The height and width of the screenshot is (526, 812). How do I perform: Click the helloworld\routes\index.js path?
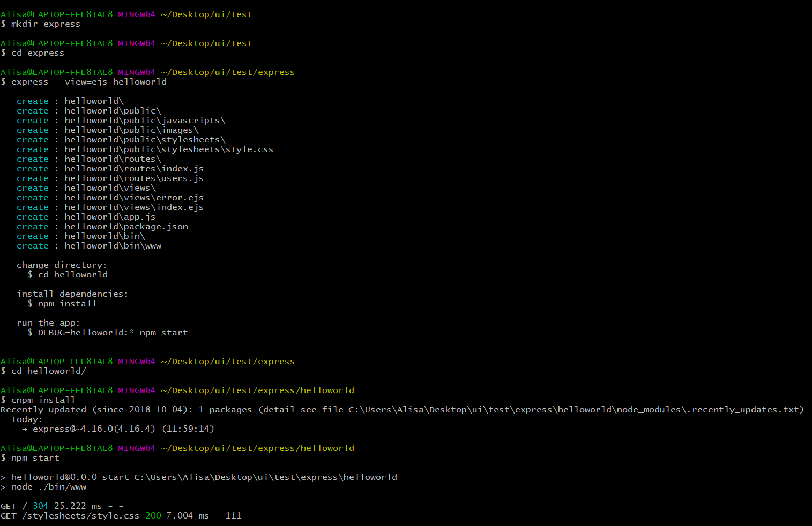coord(134,169)
